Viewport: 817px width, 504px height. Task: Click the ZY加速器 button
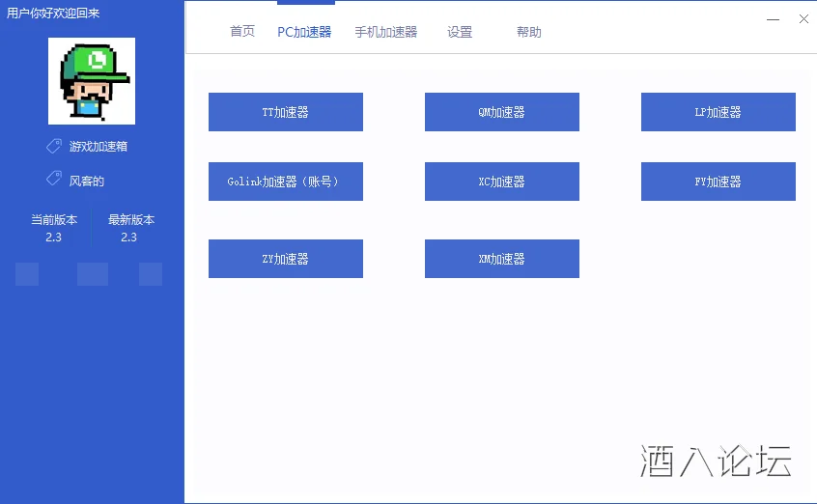(x=286, y=259)
